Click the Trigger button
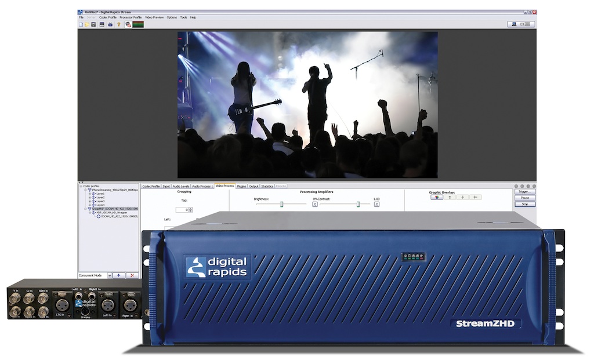 click(524, 192)
